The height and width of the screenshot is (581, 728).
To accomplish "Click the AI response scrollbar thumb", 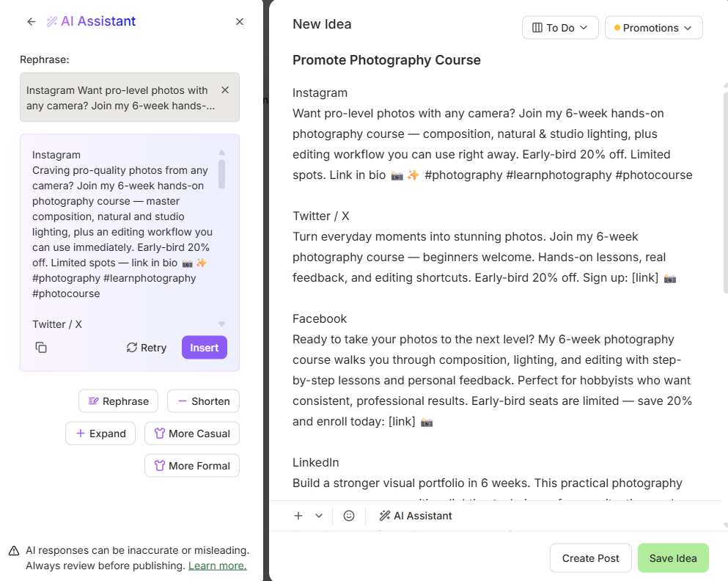I will point(222,174).
